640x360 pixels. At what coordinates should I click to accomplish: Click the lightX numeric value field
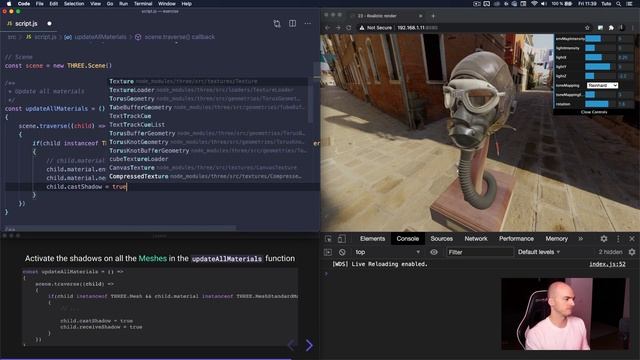[x=624, y=58]
